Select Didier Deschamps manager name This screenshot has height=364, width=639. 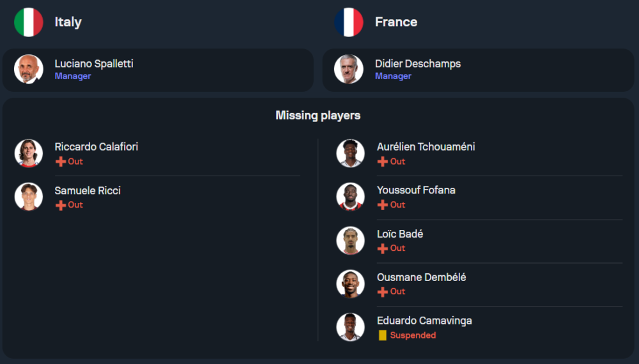coord(418,63)
